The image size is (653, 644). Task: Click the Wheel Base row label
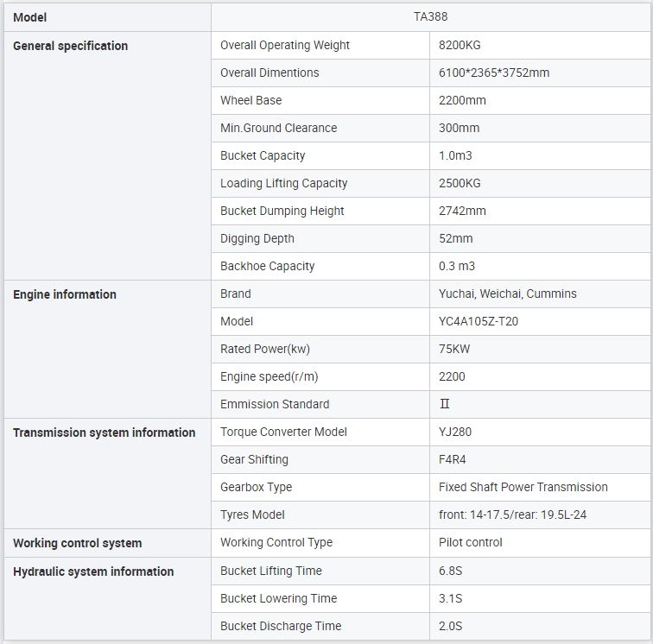click(250, 100)
